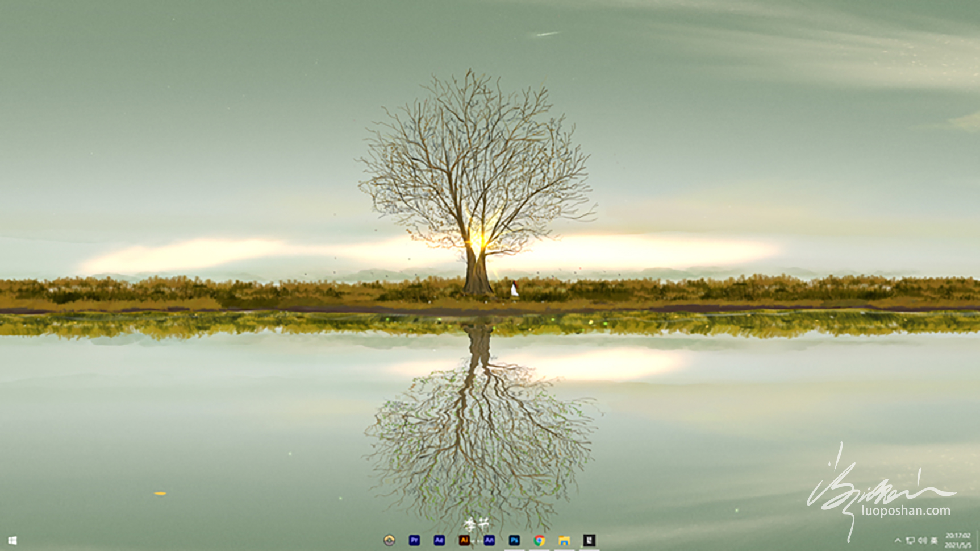This screenshot has width=980, height=551.
Task: Open the black-and-white app icon on taskbar
Action: (x=589, y=540)
